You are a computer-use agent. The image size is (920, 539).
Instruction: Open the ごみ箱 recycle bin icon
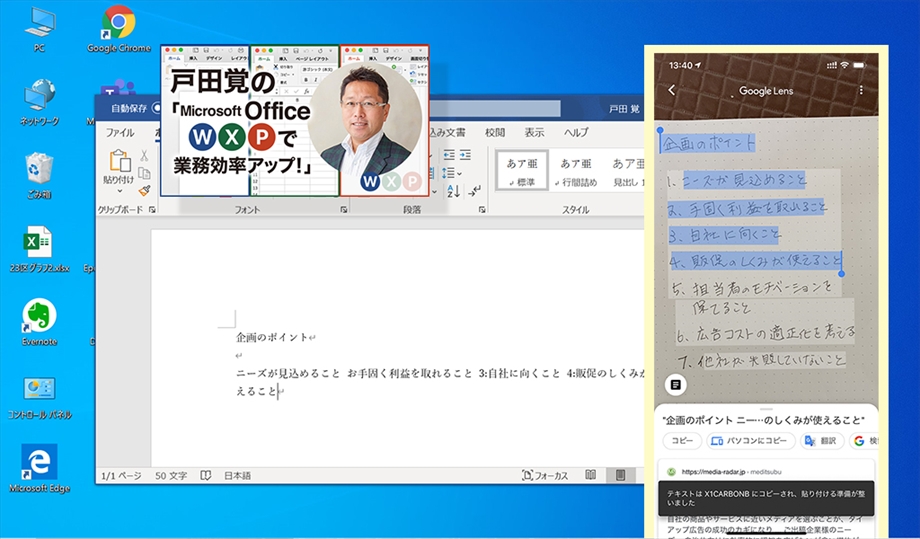coord(39,175)
